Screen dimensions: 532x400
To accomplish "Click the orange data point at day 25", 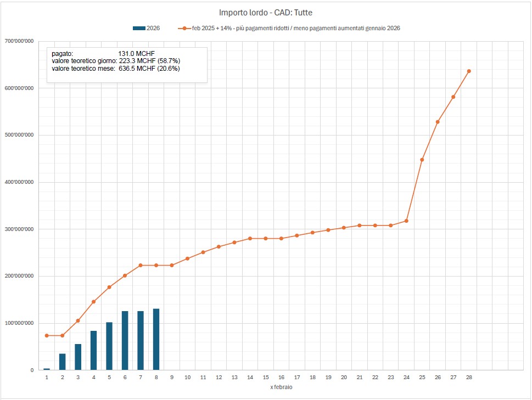I will [x=422, y=160].
